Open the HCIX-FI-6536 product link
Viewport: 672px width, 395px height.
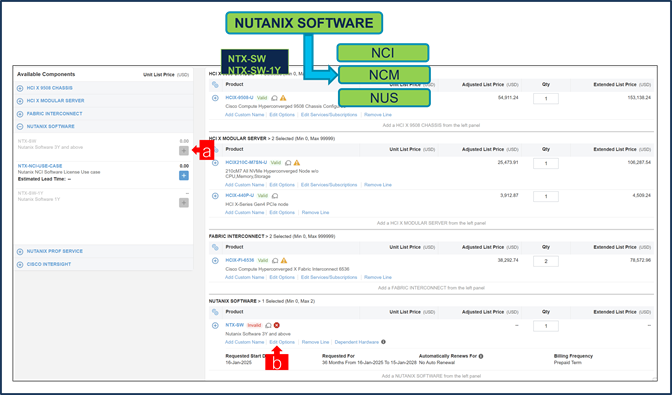click(240, 260)
